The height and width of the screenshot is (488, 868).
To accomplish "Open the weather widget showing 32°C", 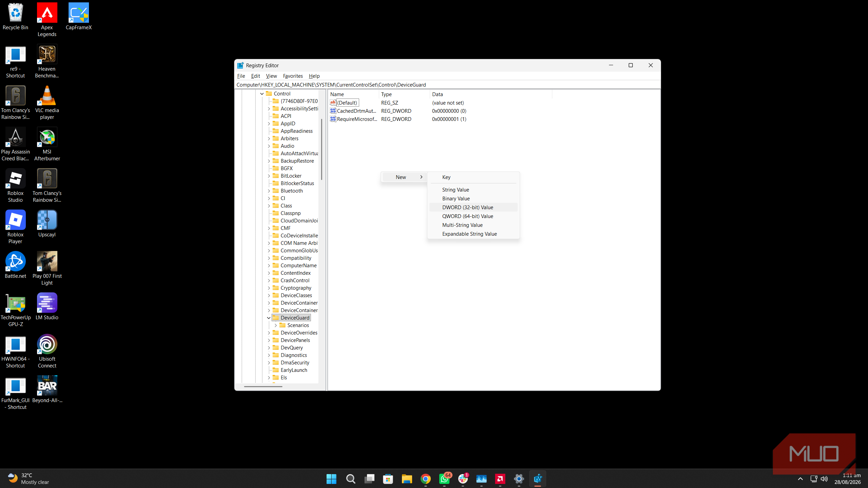I will tap(29, 479).
